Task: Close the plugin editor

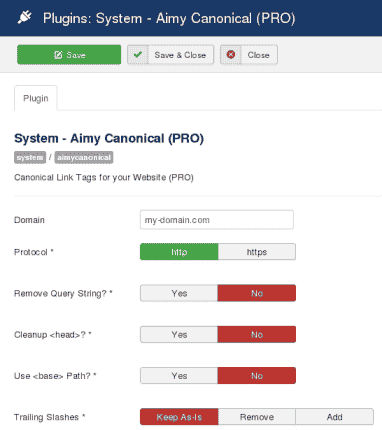Action: (249, 55)
